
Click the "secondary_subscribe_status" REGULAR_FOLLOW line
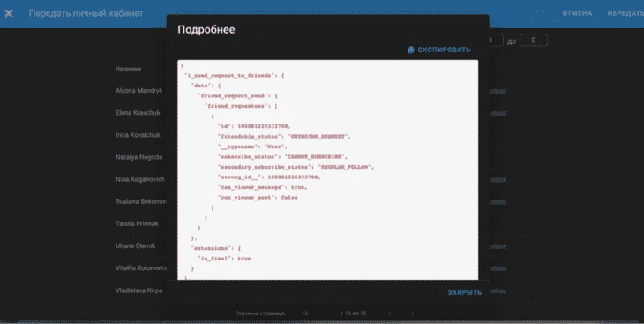(x=296, y=167)
